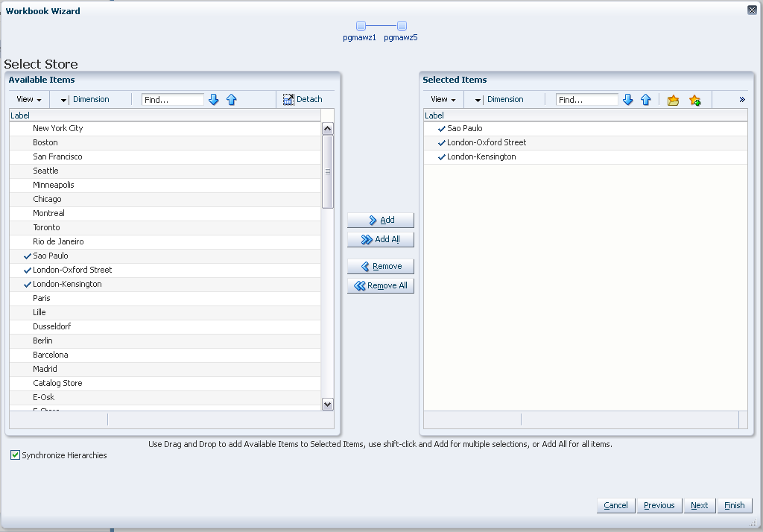Image resolution: width=763 pixels, height=532 pixels.
Task: Open View menu in Available Items
Action: (29, 99)
